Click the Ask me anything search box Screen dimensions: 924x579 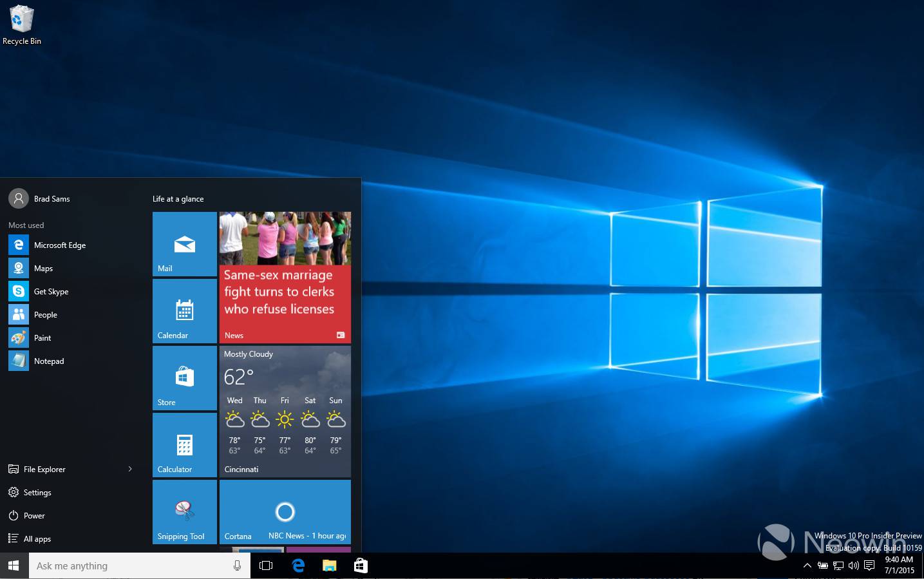coord(140,565)
